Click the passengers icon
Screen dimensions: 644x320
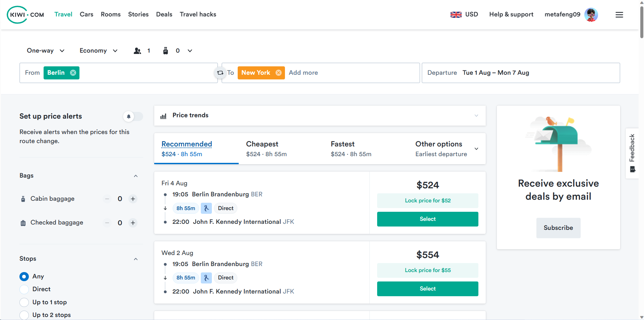[137, 51]
